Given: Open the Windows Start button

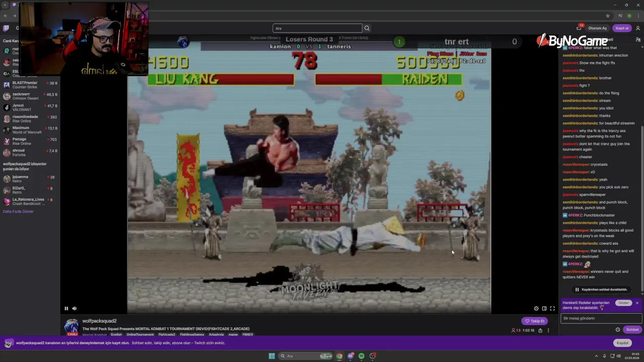Looking at the screenshot, I should [x=272, y=356].
